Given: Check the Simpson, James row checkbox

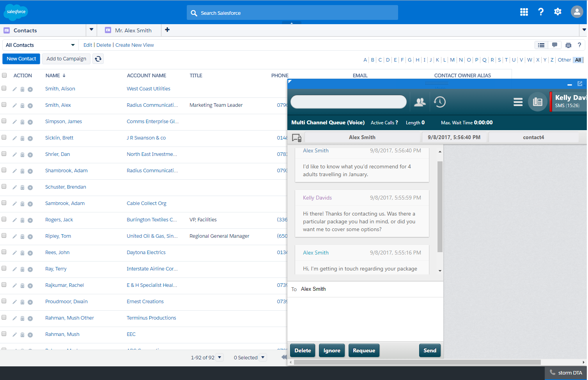Looking at the screenshot, I should [x=4, y=121].
